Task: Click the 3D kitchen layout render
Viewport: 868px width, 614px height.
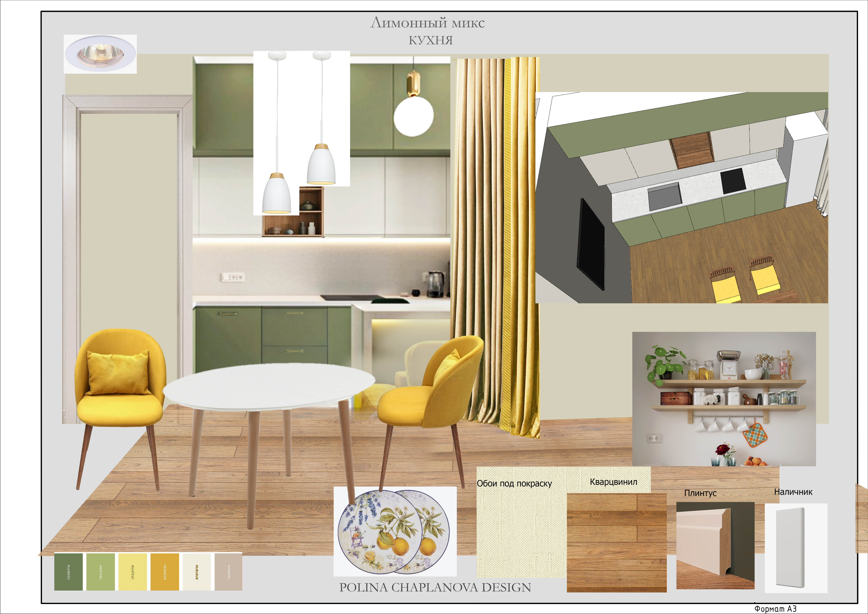Action: [682, 197]
